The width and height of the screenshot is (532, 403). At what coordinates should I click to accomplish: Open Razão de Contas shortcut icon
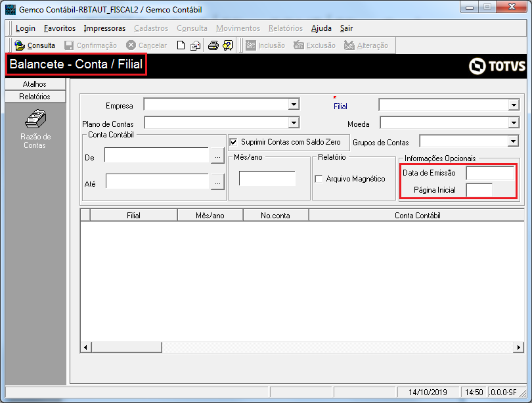click(35, 119)
